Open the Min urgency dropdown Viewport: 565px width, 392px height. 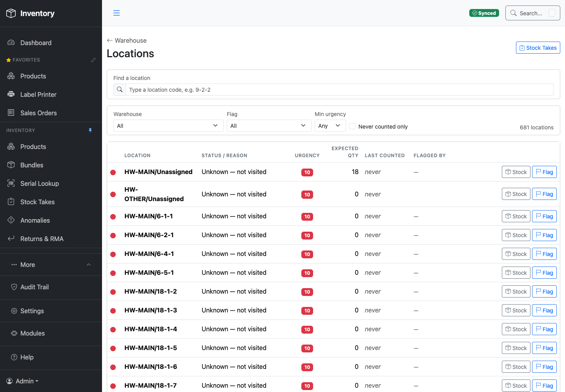tap(330, 126)
